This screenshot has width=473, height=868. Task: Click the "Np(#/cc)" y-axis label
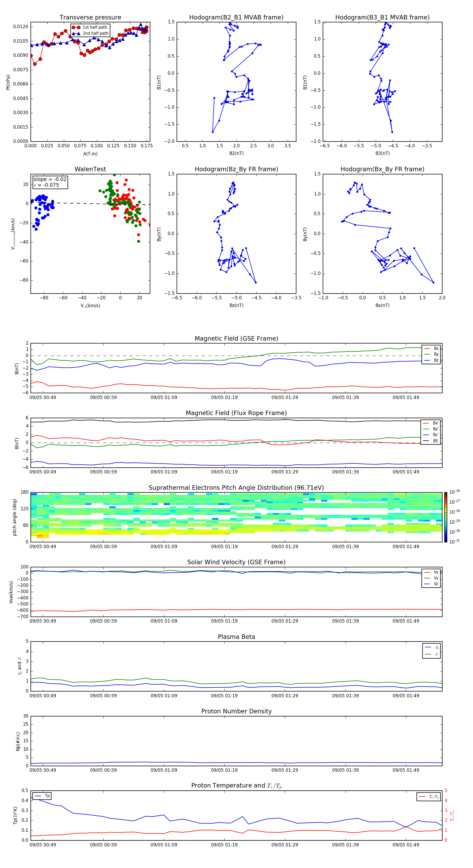click(18, 741)
